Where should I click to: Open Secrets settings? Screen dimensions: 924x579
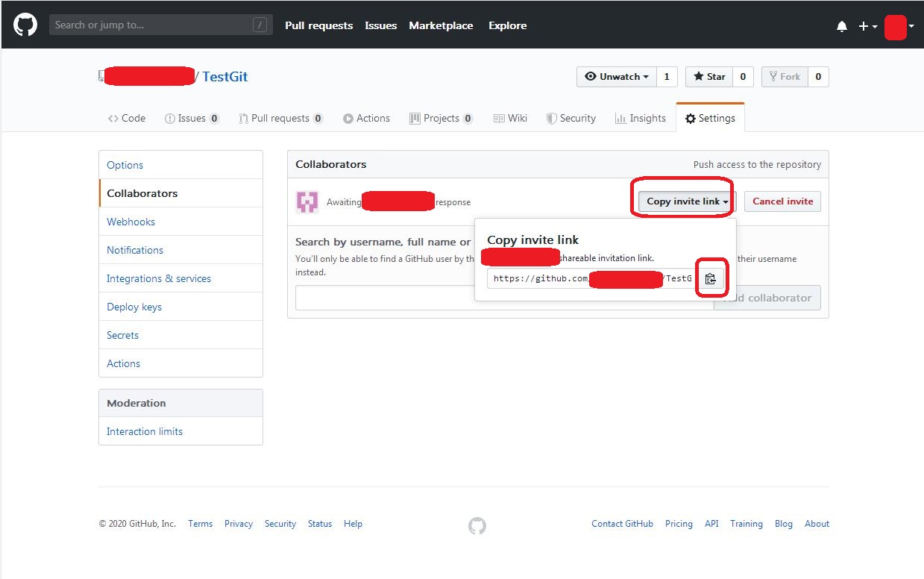tap(180, 335)
